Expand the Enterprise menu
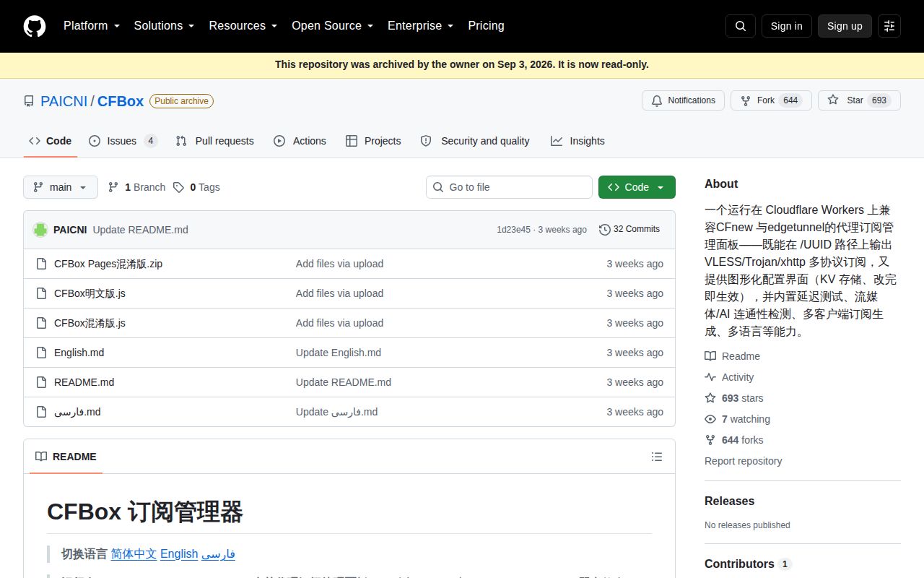 (x=421, y=26)
